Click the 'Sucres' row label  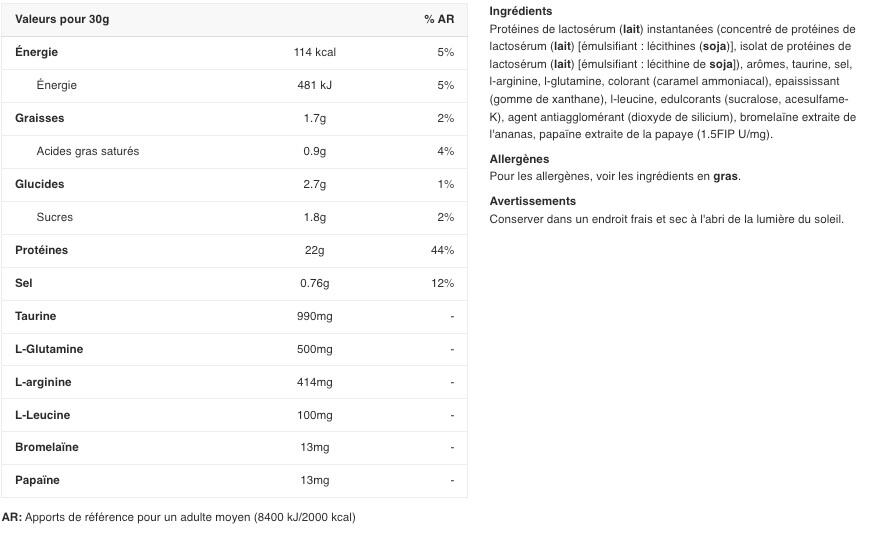(x=55, y=217)
